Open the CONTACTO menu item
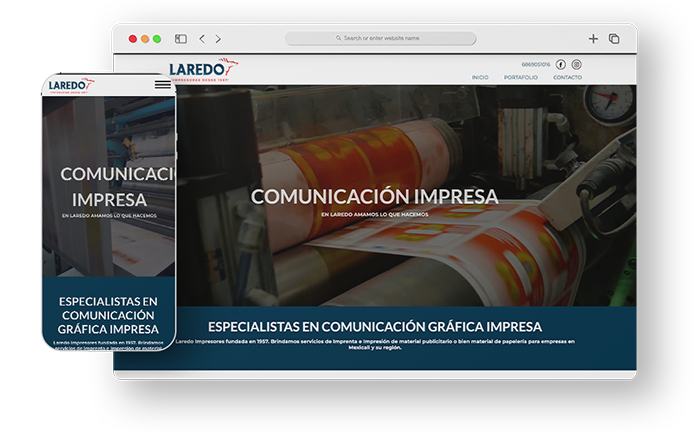The width and height of the screenshot is (700, 438). pyautogui.click(x=567, y=77)
